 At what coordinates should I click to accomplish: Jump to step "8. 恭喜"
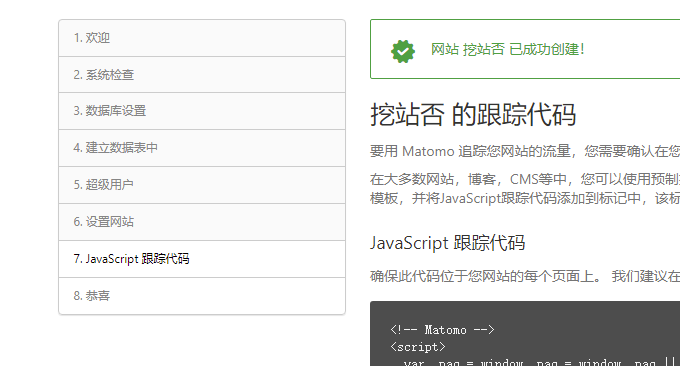tap(202, 296)
